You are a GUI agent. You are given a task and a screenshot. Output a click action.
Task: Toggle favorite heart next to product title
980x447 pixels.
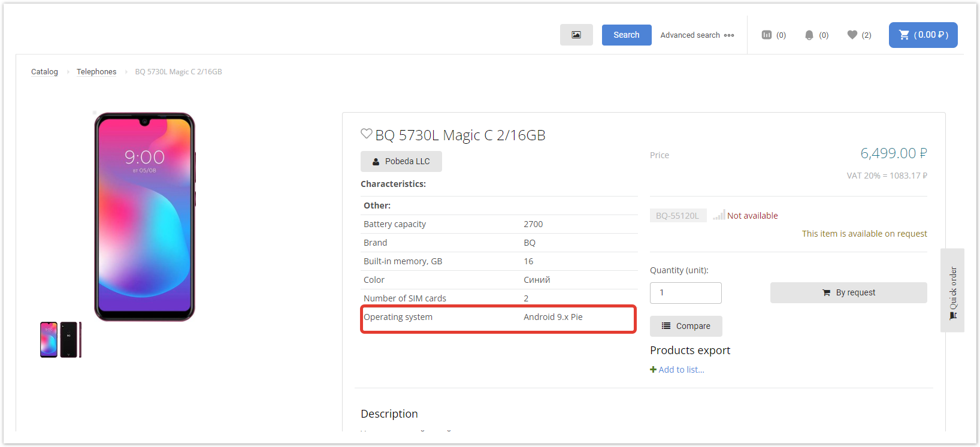(367, 134)
